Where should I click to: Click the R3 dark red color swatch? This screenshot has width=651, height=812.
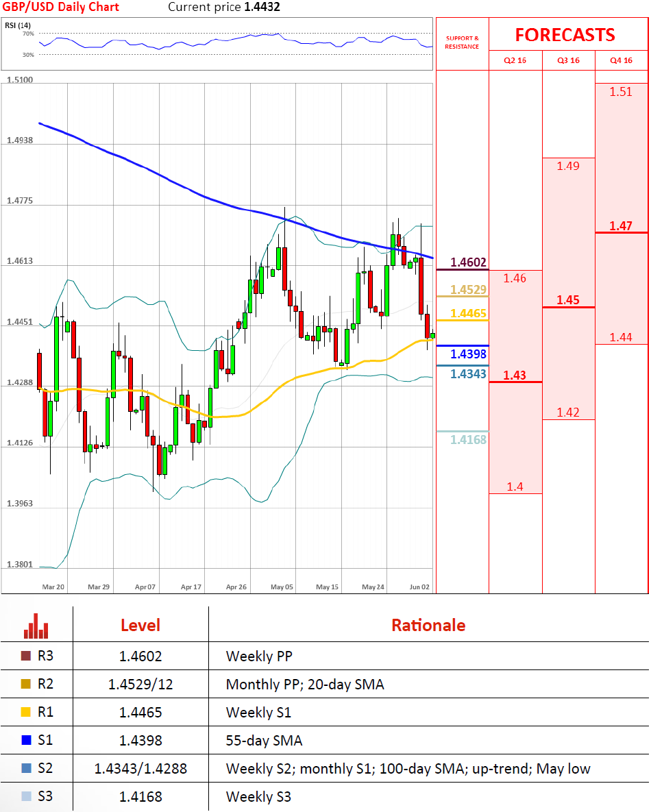[26, 656]
